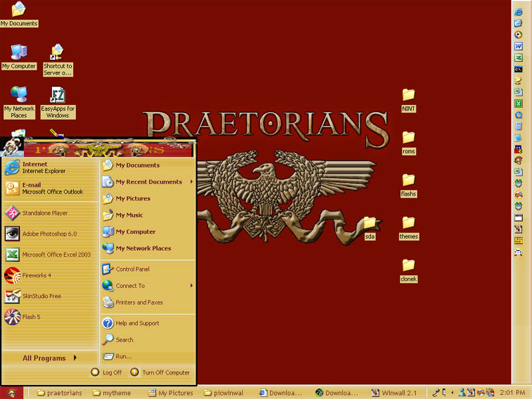Select the EasyApps for Windows desktop icon
The image size is (532, 399).
click(x=58, y=102)
